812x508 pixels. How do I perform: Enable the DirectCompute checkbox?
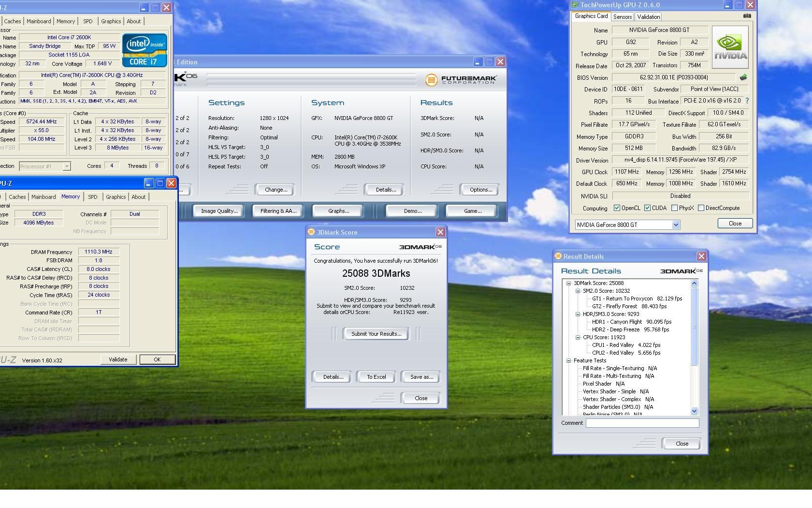pos(701,208)
